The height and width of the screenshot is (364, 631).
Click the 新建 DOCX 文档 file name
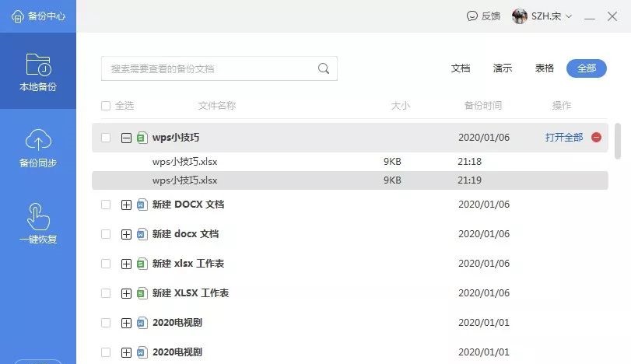188,205
